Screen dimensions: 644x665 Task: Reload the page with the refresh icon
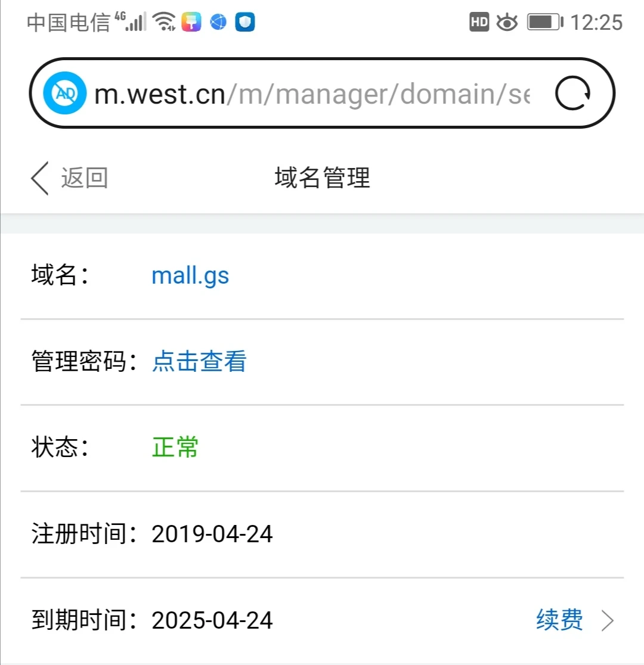(572, 93)
